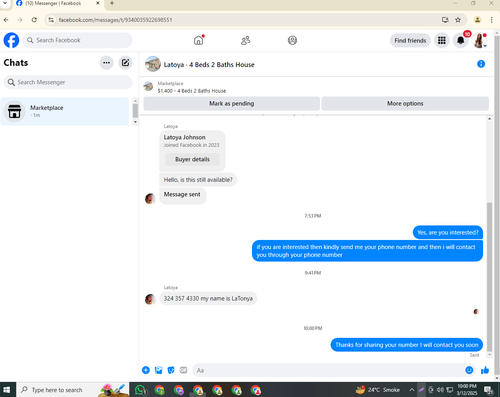Send a thumbs-up like

485,370
